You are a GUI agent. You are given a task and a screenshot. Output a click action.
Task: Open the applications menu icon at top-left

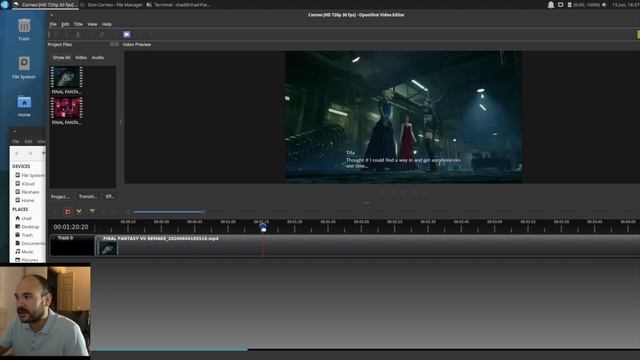click(5, 5)
